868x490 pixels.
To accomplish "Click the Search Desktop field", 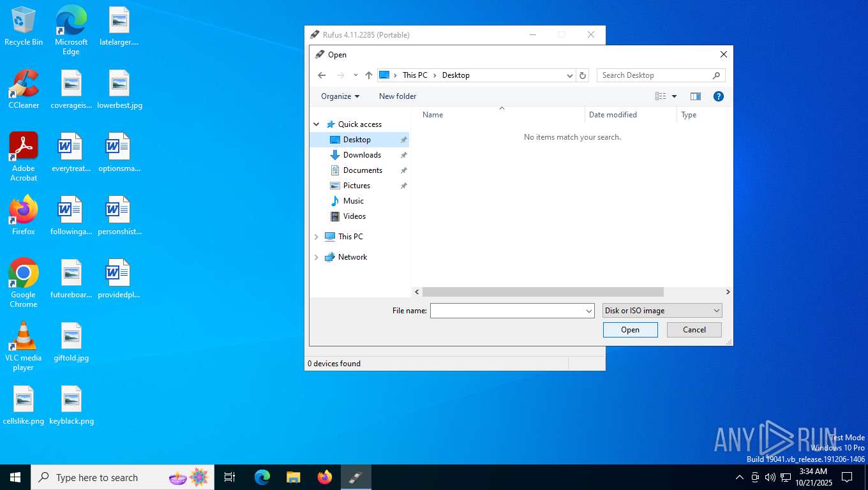I will [x=654, y=75].
